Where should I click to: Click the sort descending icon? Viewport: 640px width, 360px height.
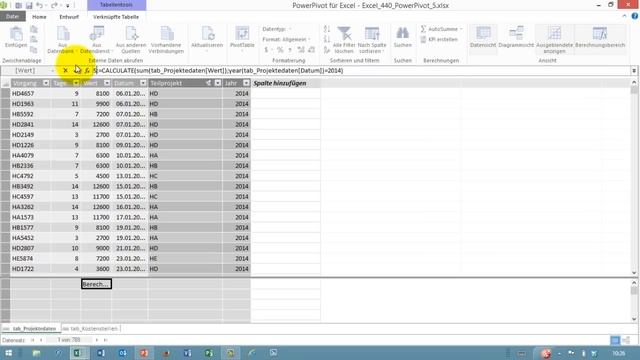(x=327, y=40)
